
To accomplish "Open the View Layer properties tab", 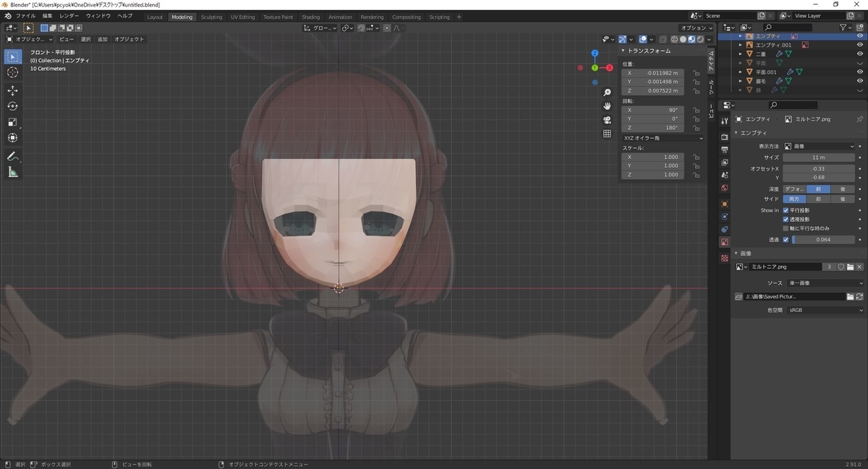I will click(724, 163).
